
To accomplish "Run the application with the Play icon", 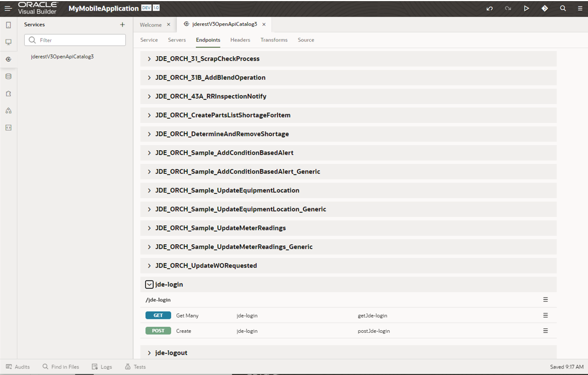I will (526, 9).
